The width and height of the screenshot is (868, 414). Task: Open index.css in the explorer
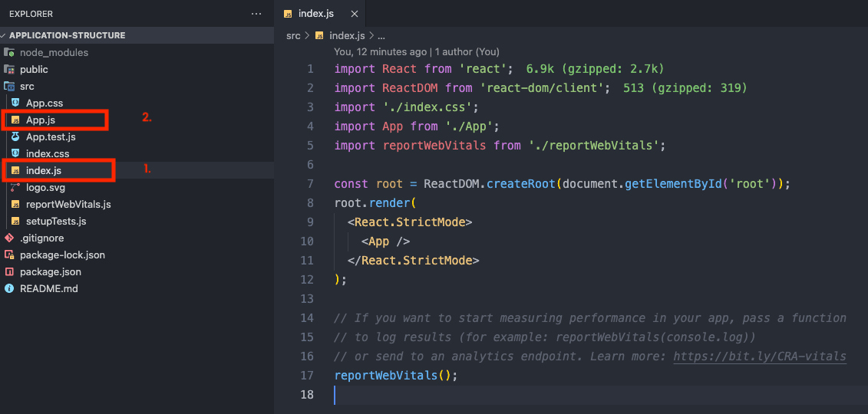pos(48,153)
